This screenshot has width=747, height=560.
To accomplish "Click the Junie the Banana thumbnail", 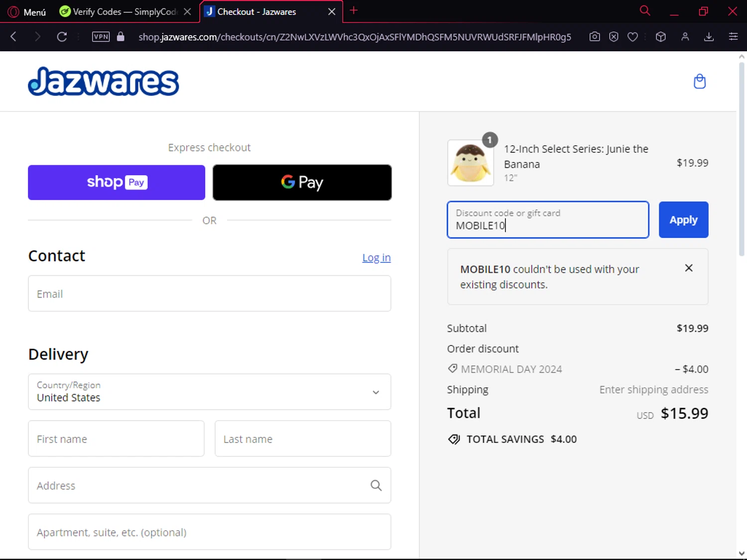I will pos(471,163).
